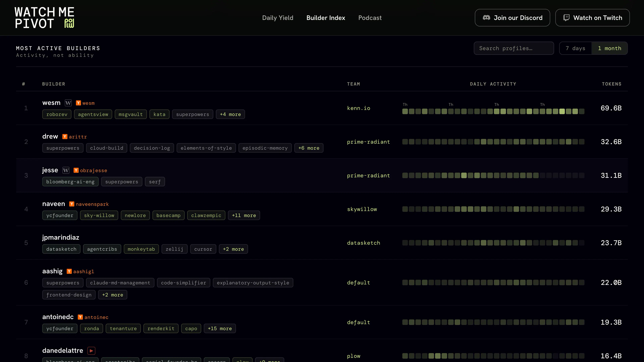This screenshot has height=362, width=644.
Task: Select the serf tag
Action: click(155, 182)
